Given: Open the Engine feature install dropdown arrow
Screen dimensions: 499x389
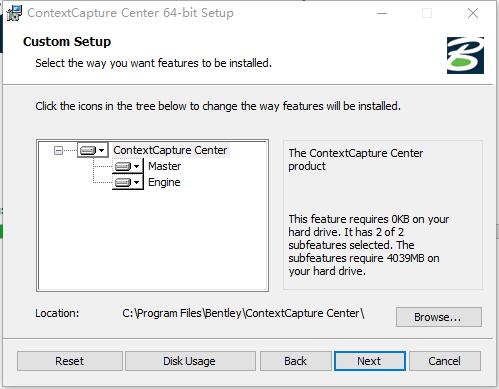Looking at the screenshot, I should coord(136,182).
